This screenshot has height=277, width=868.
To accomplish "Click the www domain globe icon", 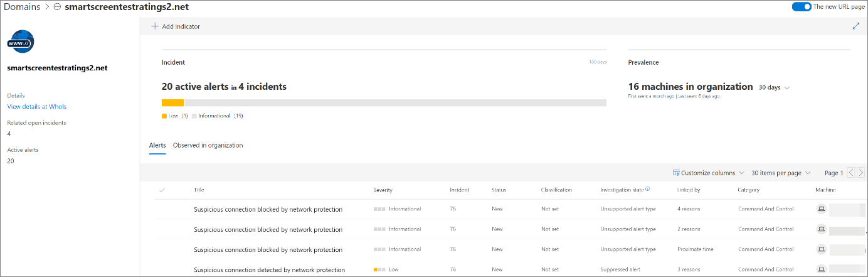I will (21, 42).
